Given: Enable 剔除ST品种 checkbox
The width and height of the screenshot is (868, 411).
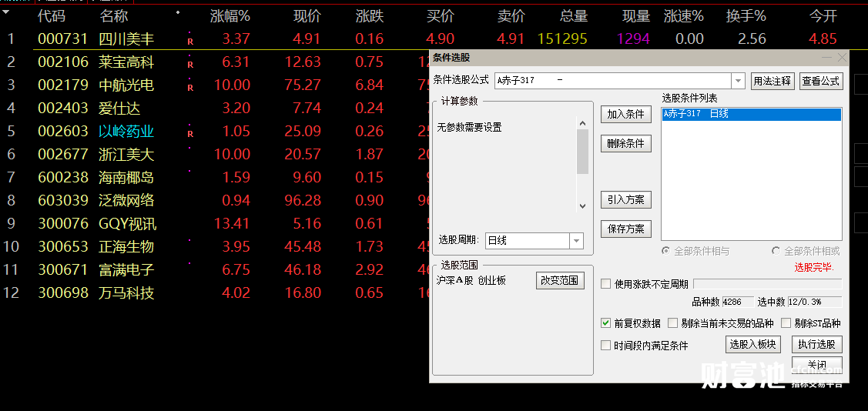Looking at the screenshot, I should coord(786,323).
